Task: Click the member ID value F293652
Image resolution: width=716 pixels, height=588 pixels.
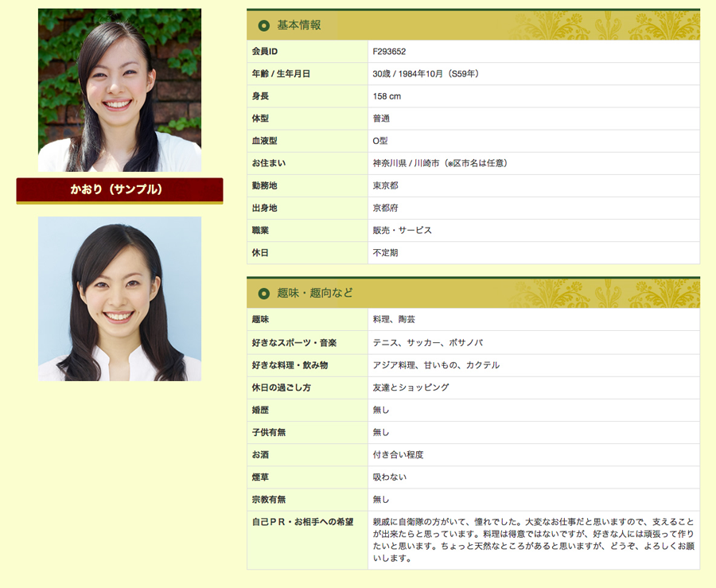Action: (x=389, y=52)
